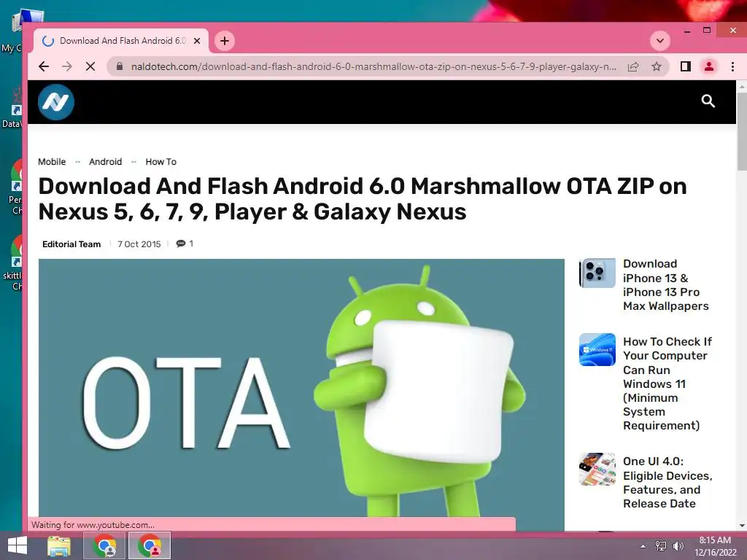Open volume speaker tray icon

tap(678, 546)
